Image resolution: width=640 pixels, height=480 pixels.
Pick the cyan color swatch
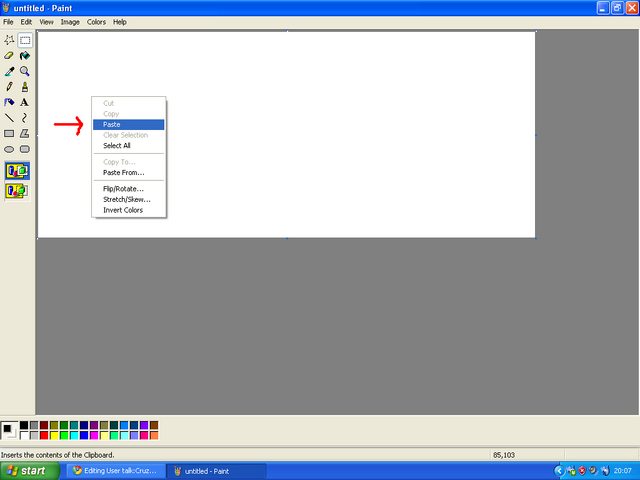click(74, 436)
